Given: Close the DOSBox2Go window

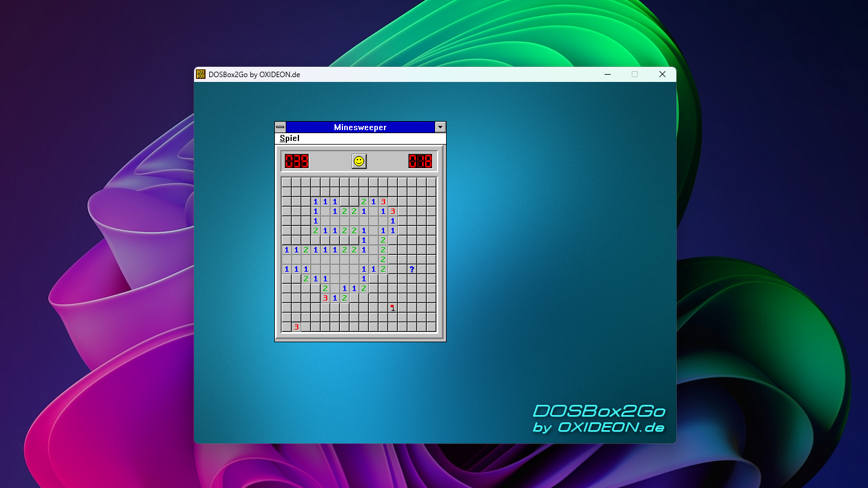Looking at the screenshot, I should pyautogui.click(x=662, y=74).
